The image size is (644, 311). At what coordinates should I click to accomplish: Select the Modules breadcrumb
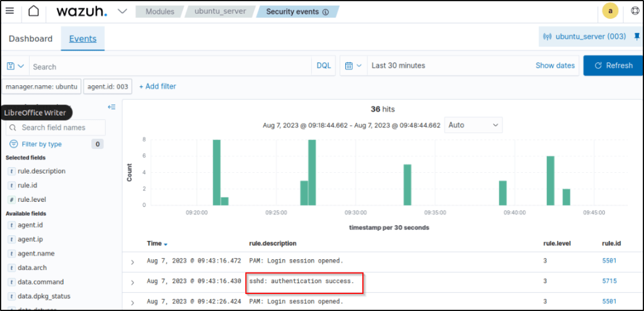point(160,11)
